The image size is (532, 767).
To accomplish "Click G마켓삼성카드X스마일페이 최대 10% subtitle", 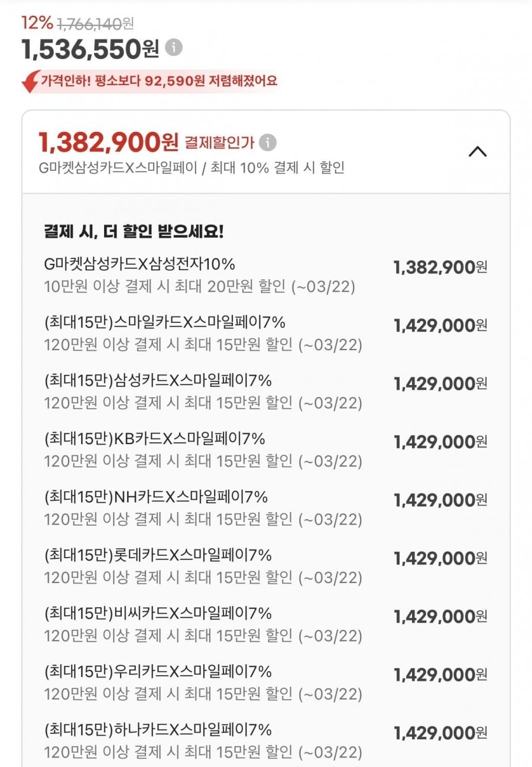I will point(191,168).
